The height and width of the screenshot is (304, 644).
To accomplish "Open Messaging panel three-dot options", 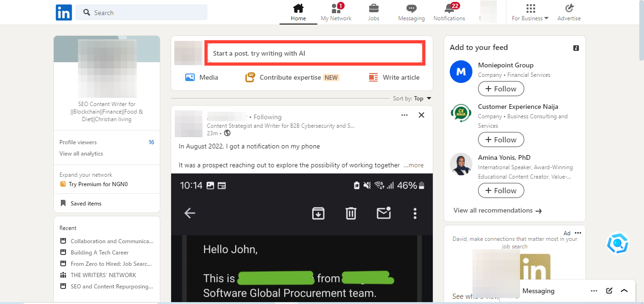I will (594, 291).
